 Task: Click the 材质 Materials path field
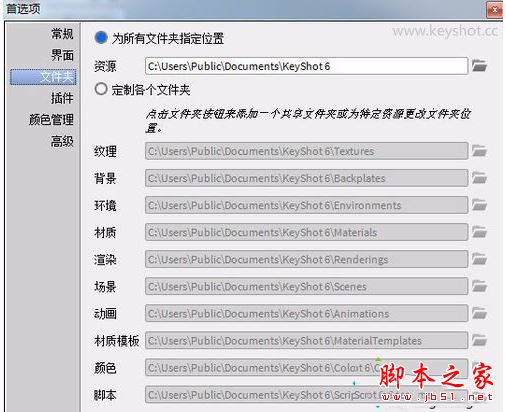[x=306, y=232]
